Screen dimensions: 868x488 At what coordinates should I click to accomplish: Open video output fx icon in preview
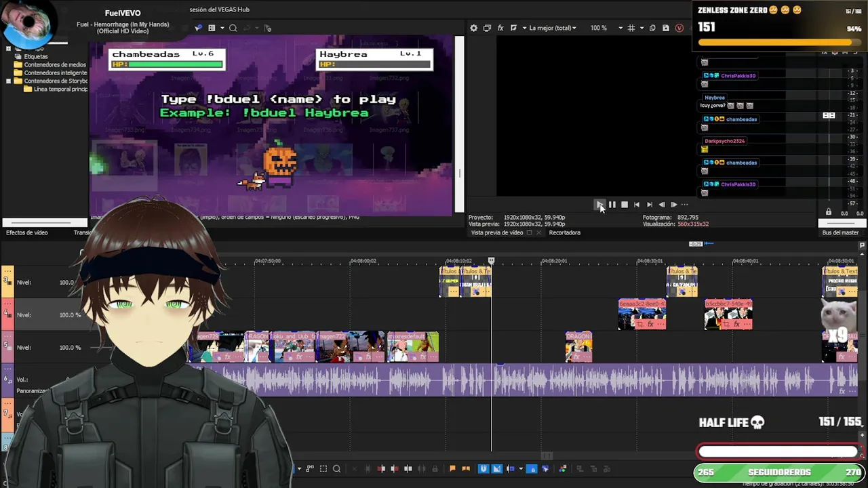(x=500, y=28)
